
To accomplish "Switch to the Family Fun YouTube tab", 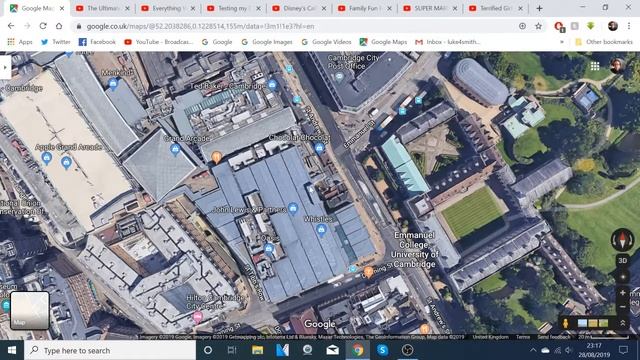I will tap(365, 8).
